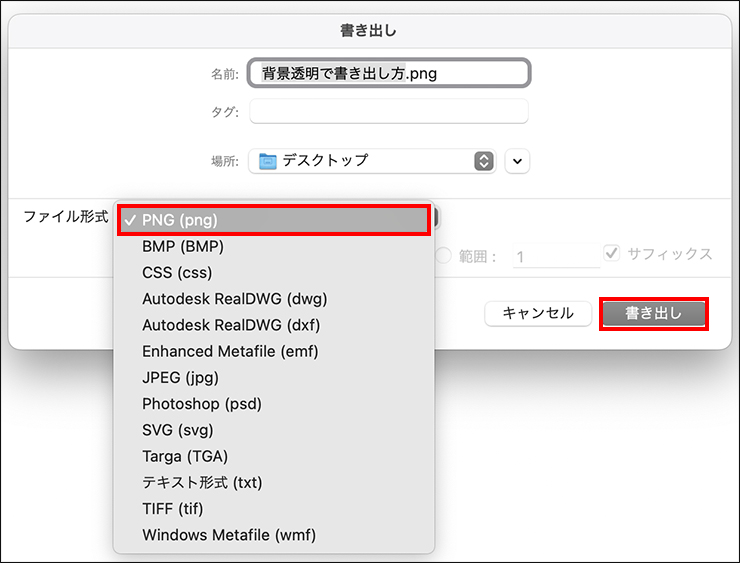
Task: Choose Photoshop (psd) format
Action: pyautogui.click(x=201, y=404)
